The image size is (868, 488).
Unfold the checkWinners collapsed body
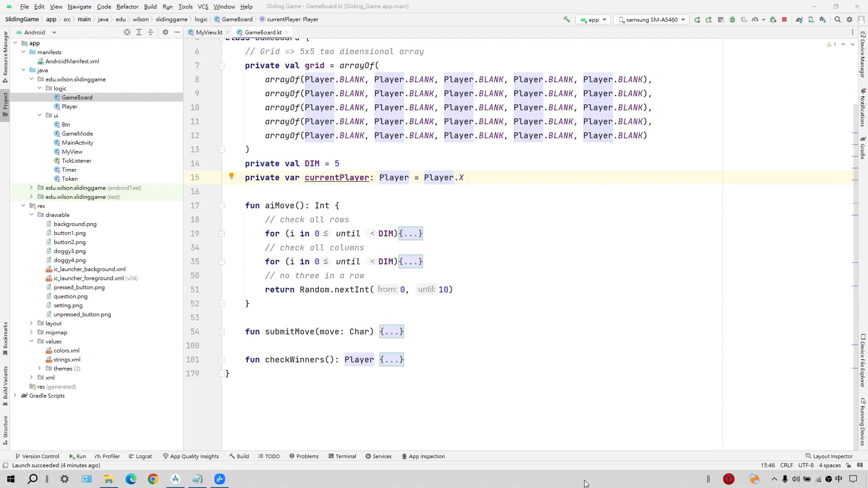[392, 360]
